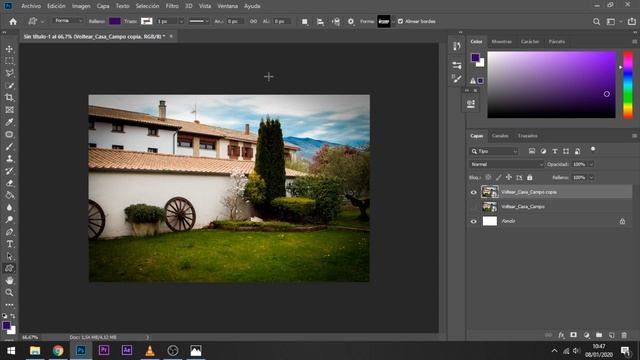Select the Crop tool
This screenshot has height=360, width=640.
(x=9, y=98)
